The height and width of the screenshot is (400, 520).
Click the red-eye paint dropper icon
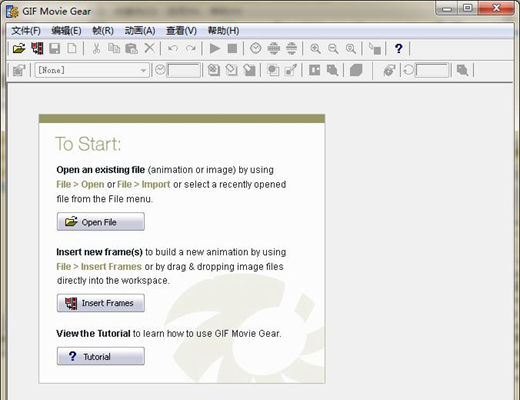click(291, 70)
